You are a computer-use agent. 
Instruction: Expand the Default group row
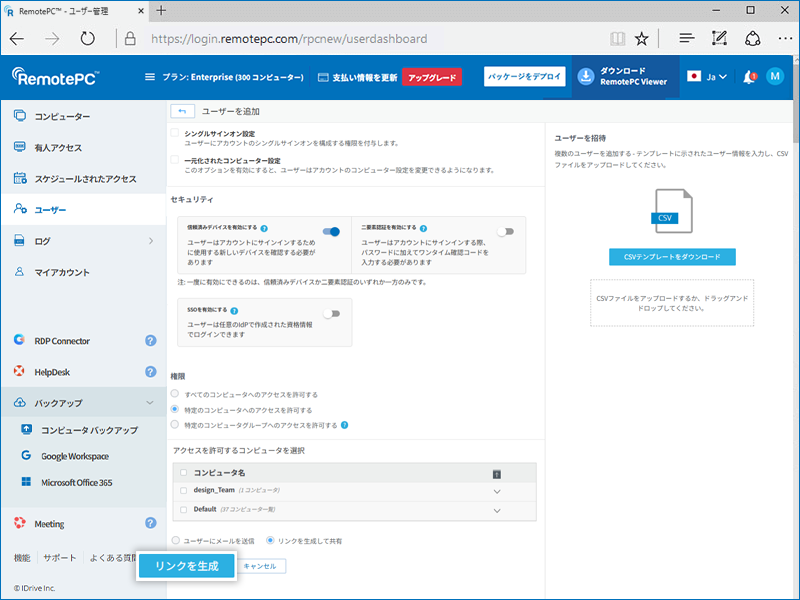(497, 511)
